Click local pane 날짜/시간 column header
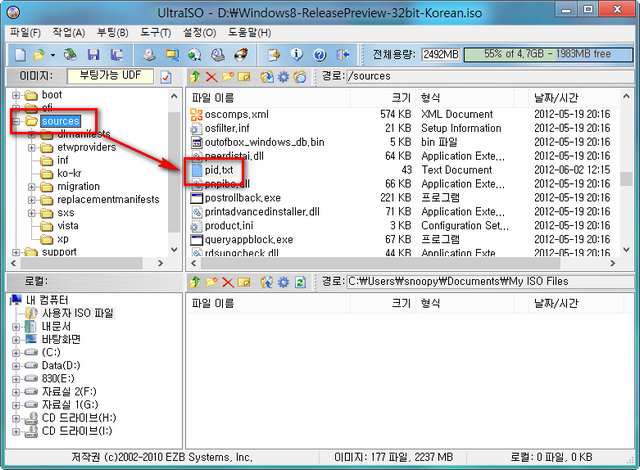640x470 pixels. tap(576, 303)
